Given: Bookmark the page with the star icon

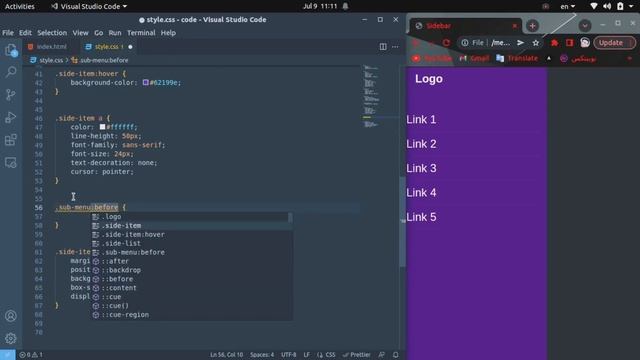Looking at the screenshot, I should pos(536,43).
